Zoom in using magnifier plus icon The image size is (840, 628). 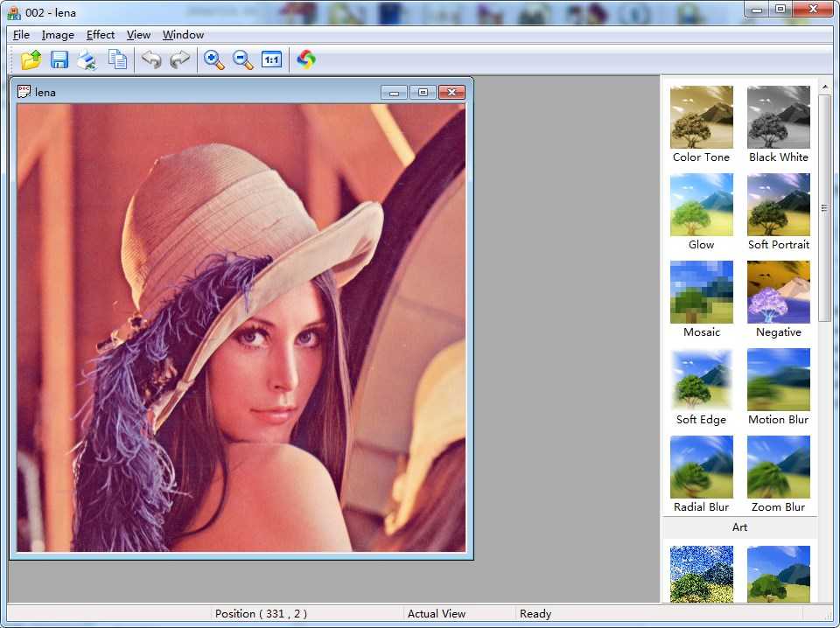(x=214, y=59)
